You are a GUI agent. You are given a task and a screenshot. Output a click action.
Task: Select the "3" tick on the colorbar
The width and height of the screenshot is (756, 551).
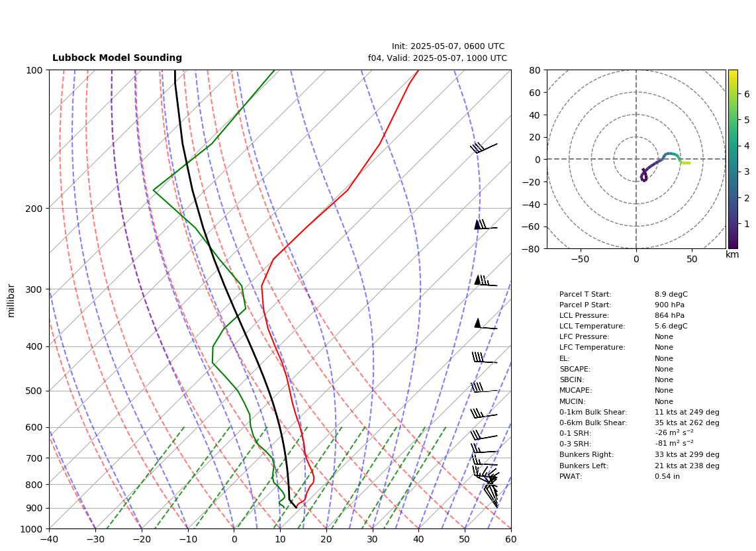point(747,172)
